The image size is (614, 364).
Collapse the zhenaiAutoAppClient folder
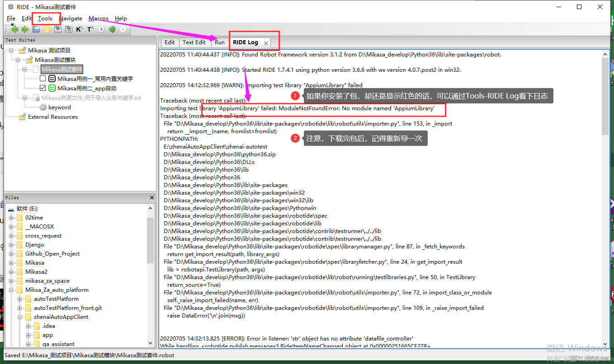point(20,317)
